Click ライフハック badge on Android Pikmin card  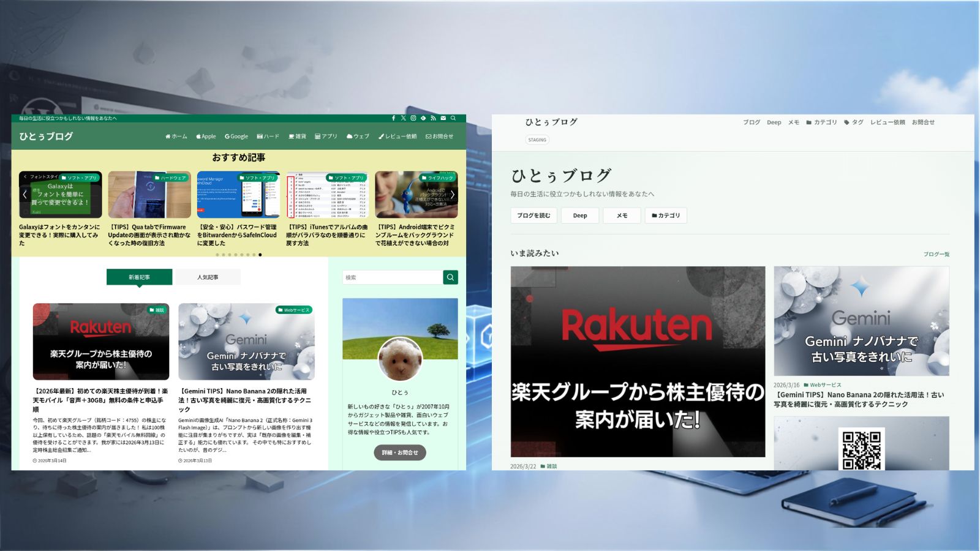point(437,178)
